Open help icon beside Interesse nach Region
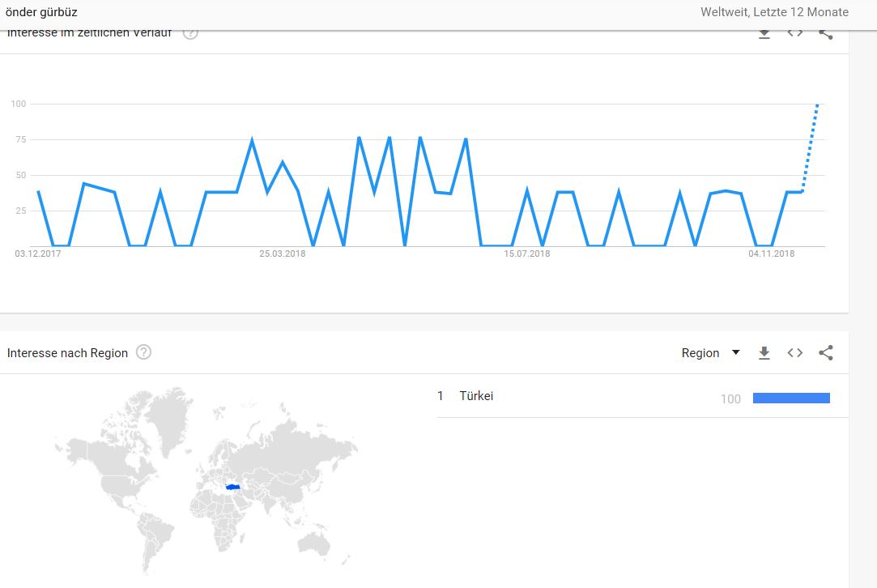877x588 pixels. 144,352
